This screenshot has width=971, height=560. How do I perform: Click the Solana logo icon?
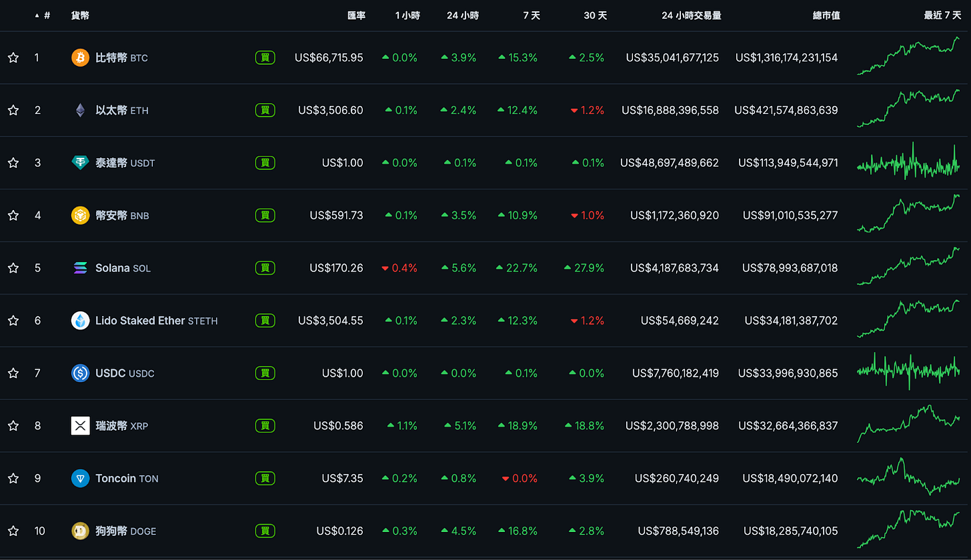pyautogui.click(x=80, y=268)
